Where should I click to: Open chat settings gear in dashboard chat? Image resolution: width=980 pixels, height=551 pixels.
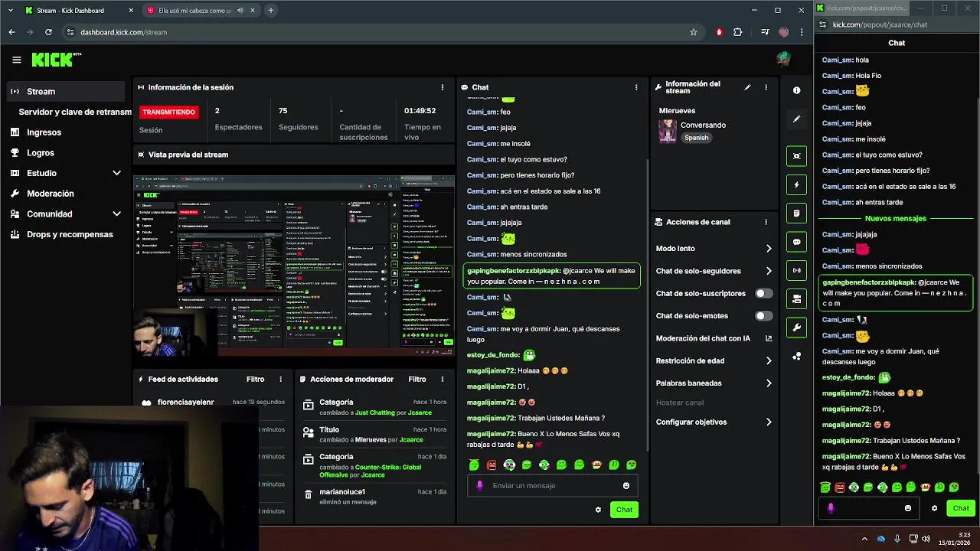pos(598,510)
